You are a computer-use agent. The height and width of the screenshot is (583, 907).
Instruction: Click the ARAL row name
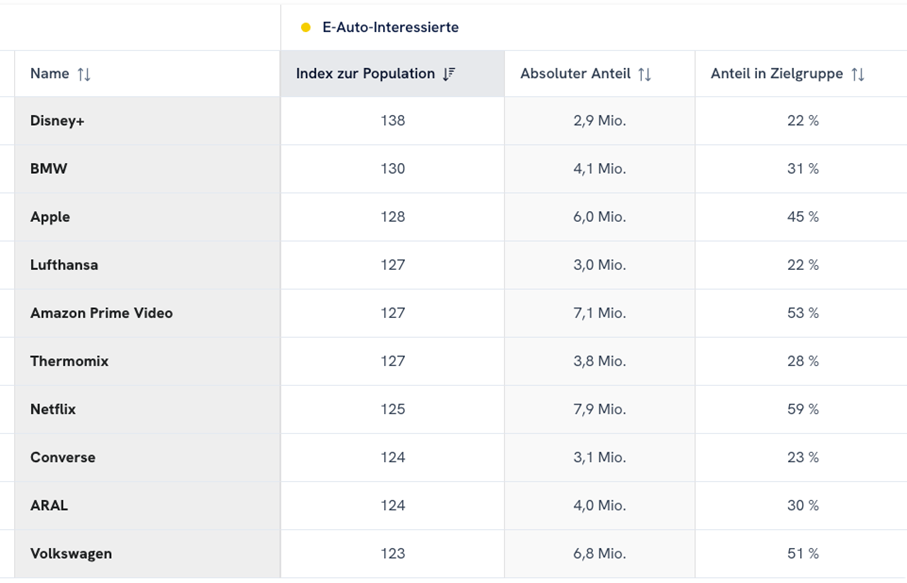point(49,505)
